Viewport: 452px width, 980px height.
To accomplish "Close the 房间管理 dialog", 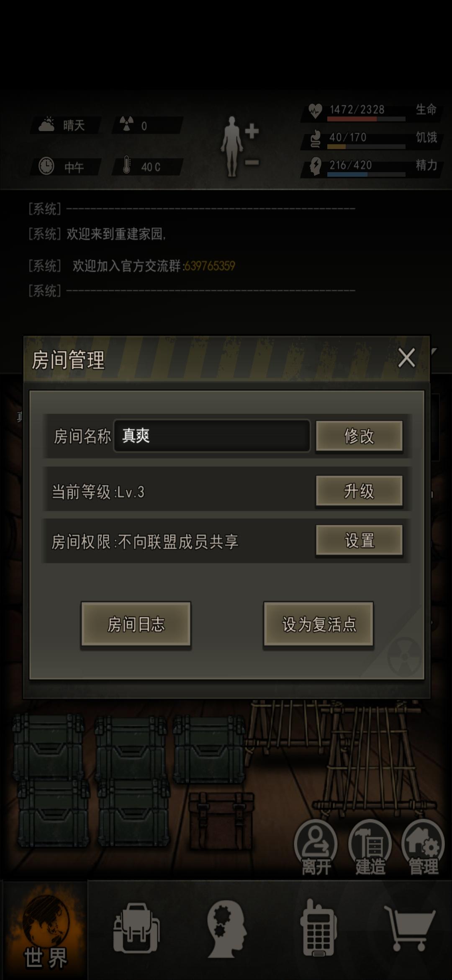I will click(406, 358).
